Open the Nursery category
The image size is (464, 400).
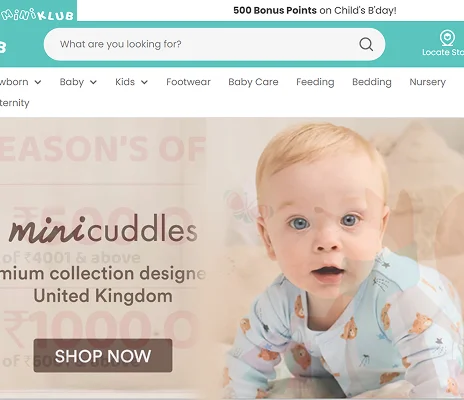(x=428, y=82)
